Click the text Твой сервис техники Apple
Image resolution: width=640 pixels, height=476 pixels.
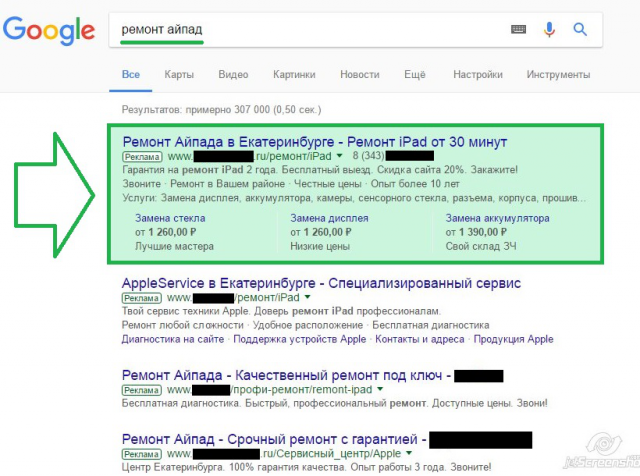185,311
